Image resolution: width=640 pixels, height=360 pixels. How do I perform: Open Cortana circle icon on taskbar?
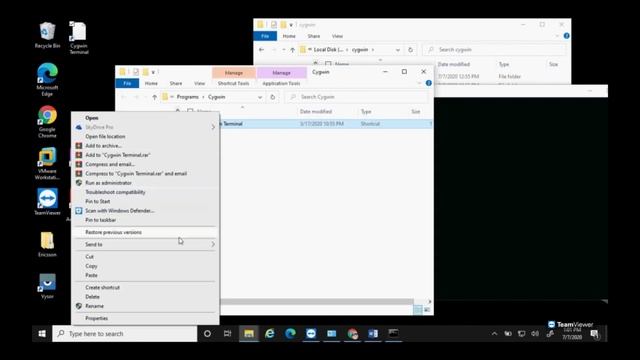click(207, 333)
